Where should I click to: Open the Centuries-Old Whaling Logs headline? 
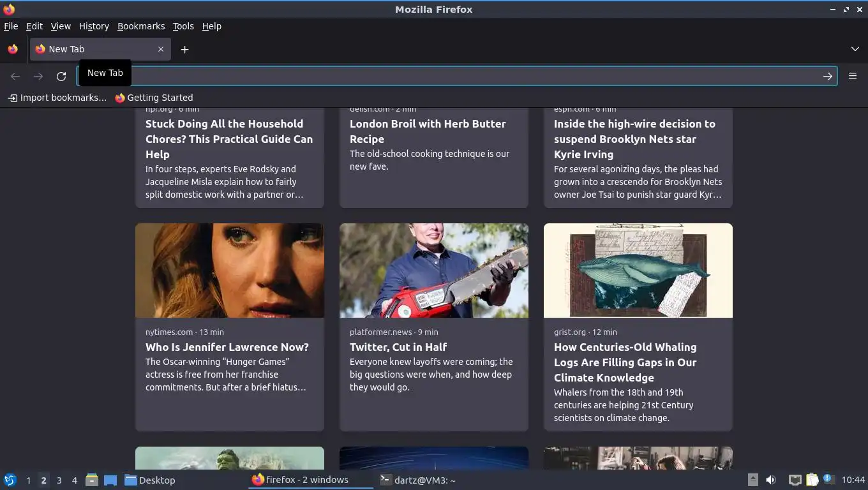[625, 362]
